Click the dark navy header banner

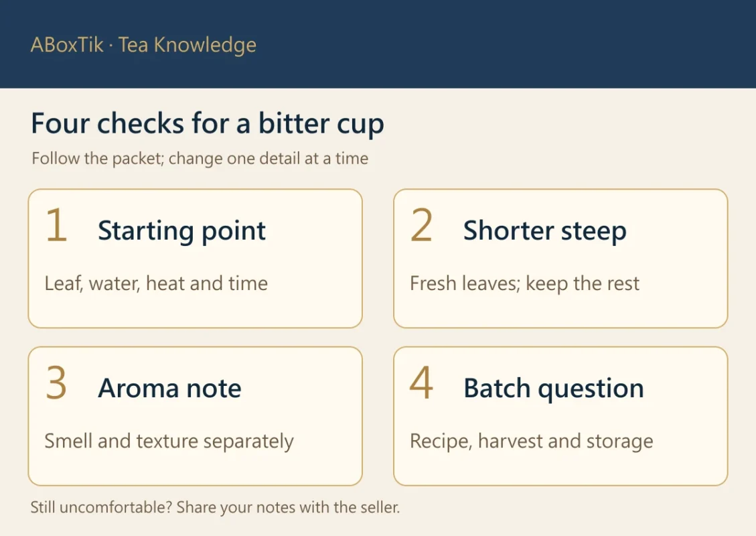click(x=378, y=44)
